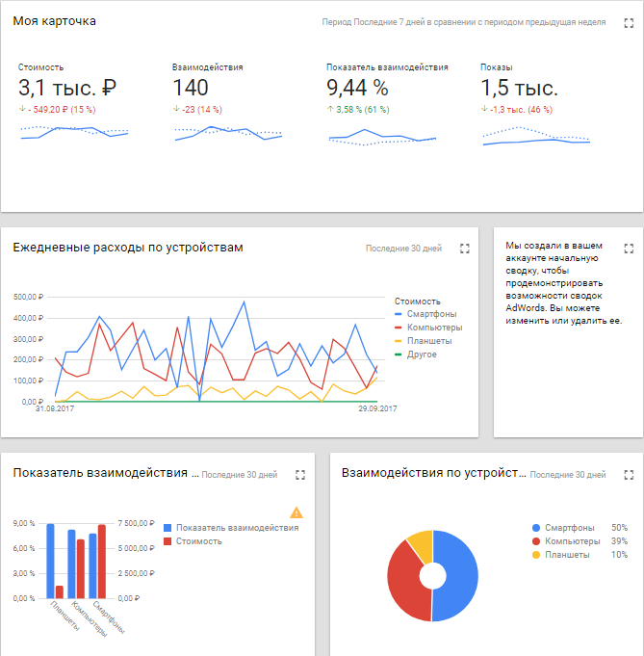Viewport: 644px width, 656px height.
Task: Expand Ежедневные расходы по устройствам chart fullscreen
Action: coord(465,249)
